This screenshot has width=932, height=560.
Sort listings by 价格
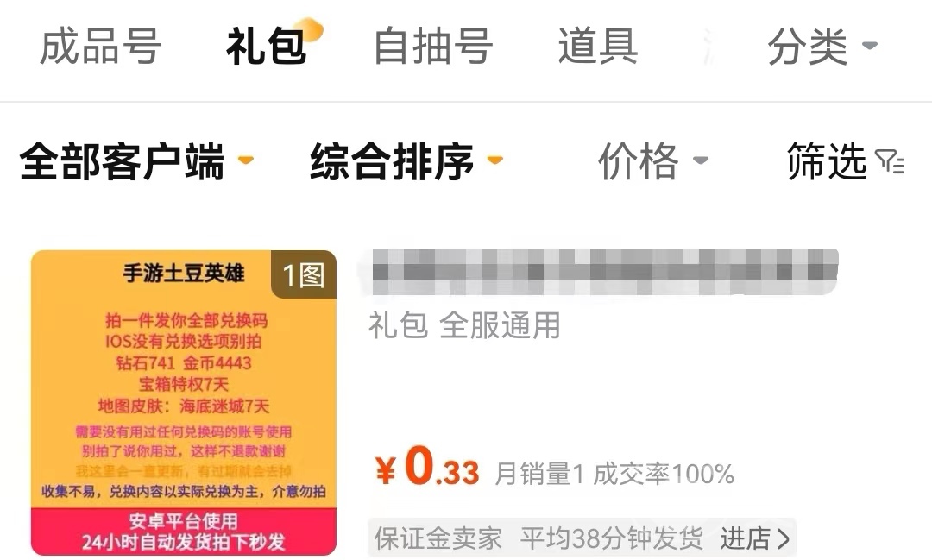click(652, 161)
